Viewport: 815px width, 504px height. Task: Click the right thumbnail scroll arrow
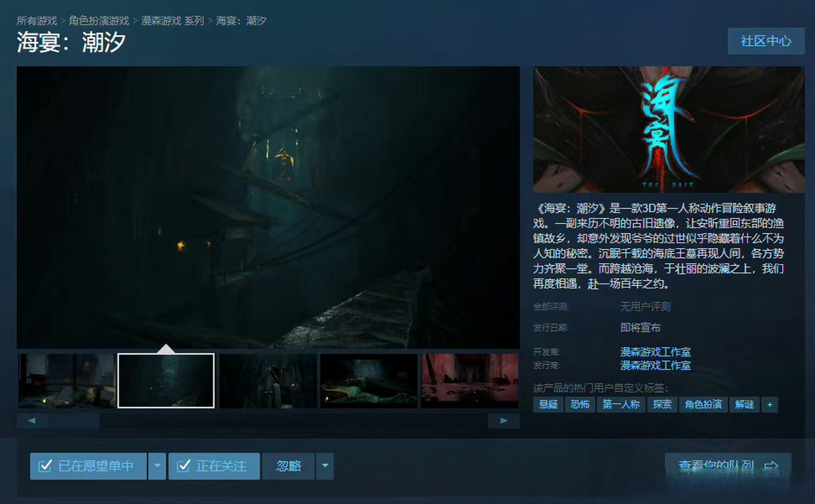[x=503, y=421]
